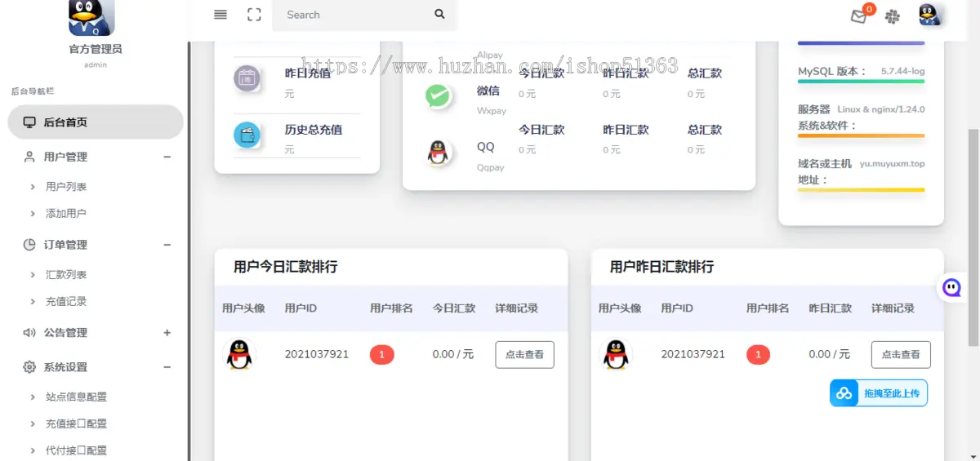
Task: Click rank badge 1 in today's ranking
Action: coord(382,354)
